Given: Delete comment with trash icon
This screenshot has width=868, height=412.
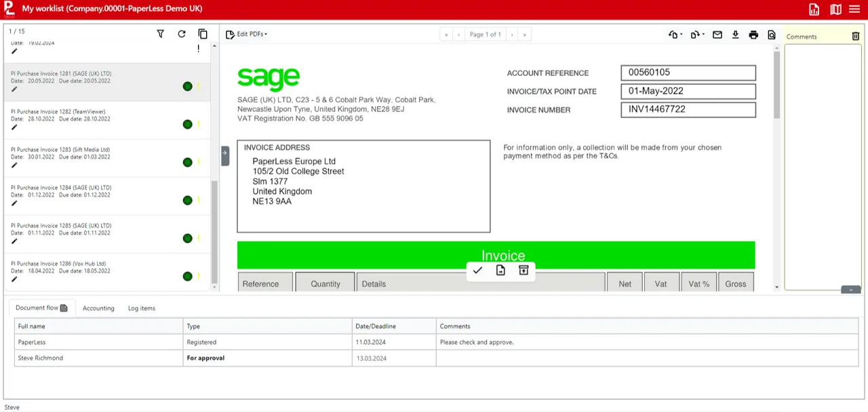Looking at the screenshot, I should pyautogui.click(x=856, y=36).
